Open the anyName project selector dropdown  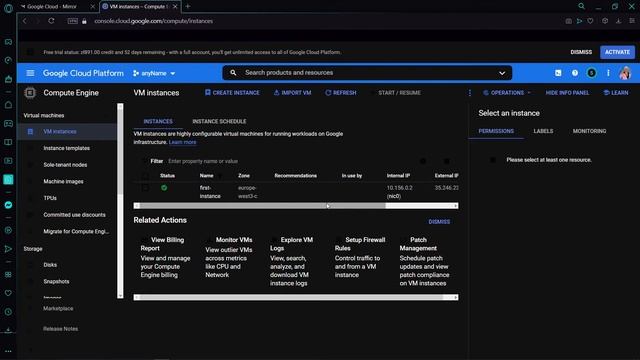click(x=154, y=73)
